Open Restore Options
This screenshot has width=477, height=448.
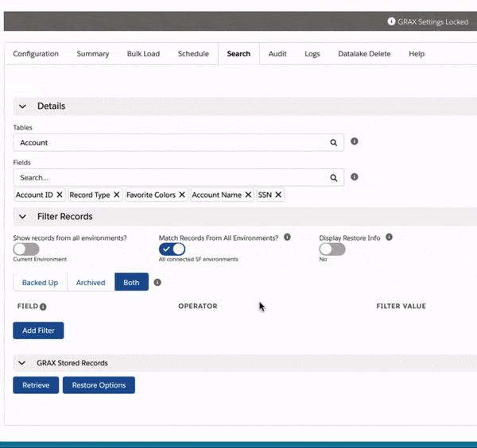(x=99, y=385)
